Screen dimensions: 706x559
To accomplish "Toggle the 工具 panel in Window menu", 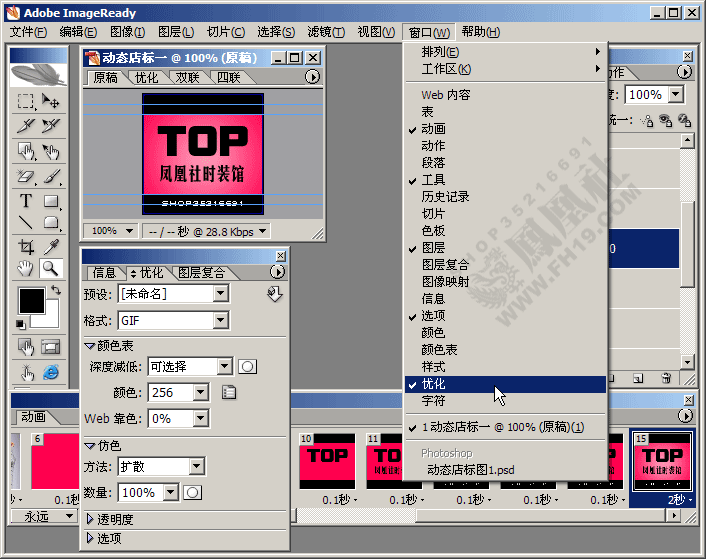I will [506, 180].
